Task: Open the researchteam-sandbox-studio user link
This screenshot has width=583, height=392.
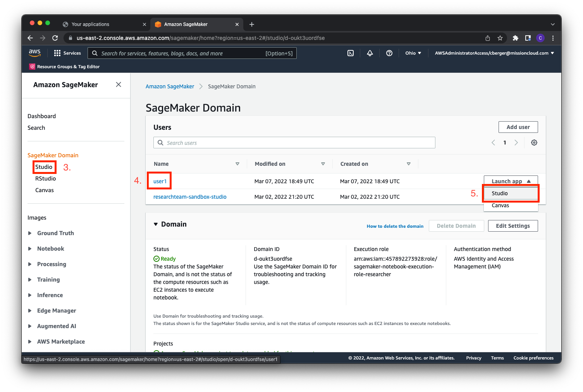Action: click(190, 197)
